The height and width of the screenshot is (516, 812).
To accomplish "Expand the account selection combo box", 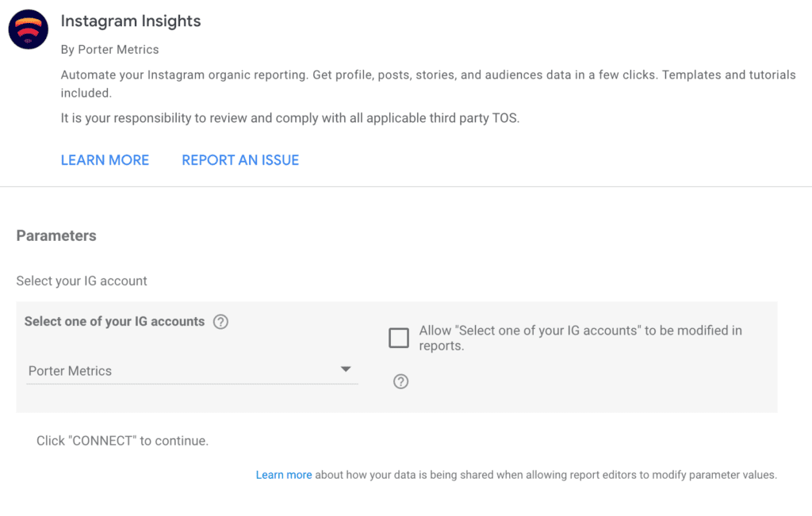I will [192, 369].
